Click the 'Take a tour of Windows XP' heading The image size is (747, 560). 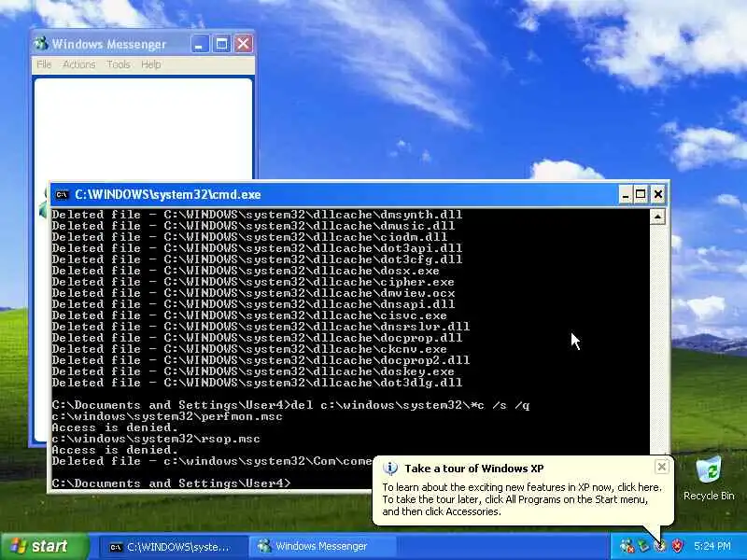click(x=474, y=469)
